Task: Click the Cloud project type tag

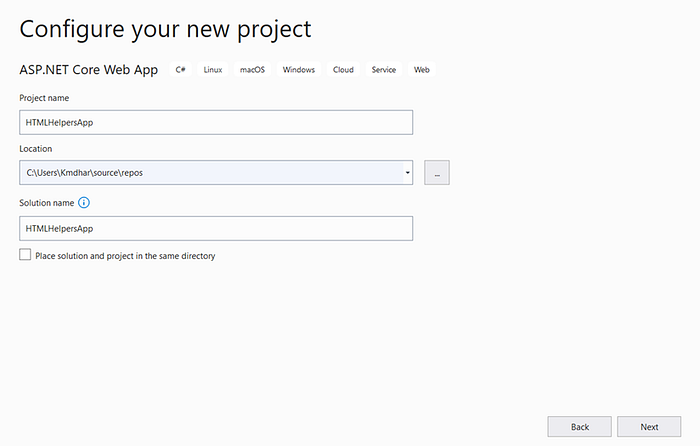Action: click(x=344, y=70)
